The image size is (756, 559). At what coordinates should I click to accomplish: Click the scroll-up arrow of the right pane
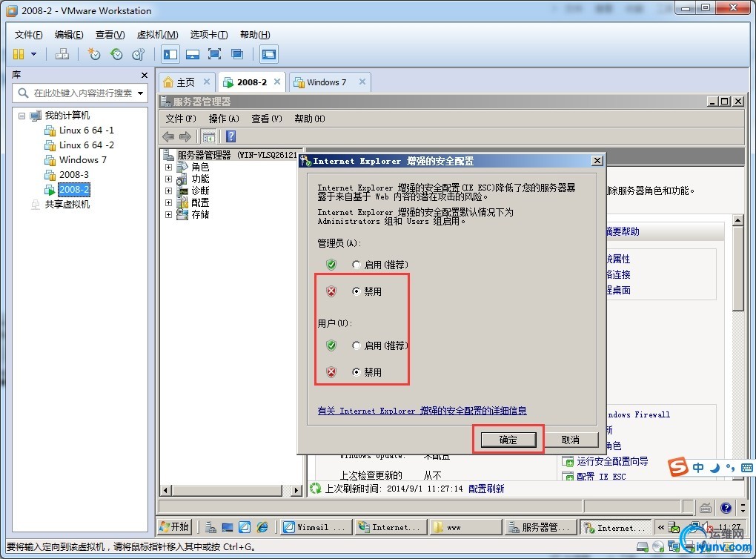click(x=737, y=221)
